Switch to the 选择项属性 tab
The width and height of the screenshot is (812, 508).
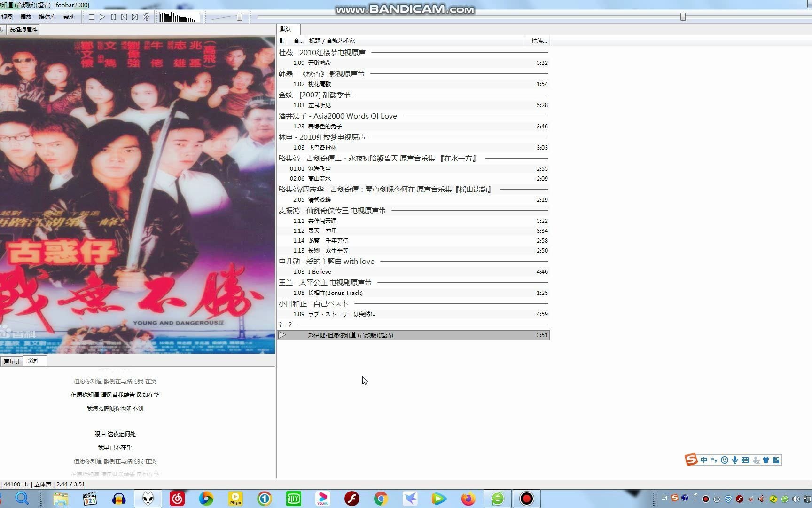23,30
